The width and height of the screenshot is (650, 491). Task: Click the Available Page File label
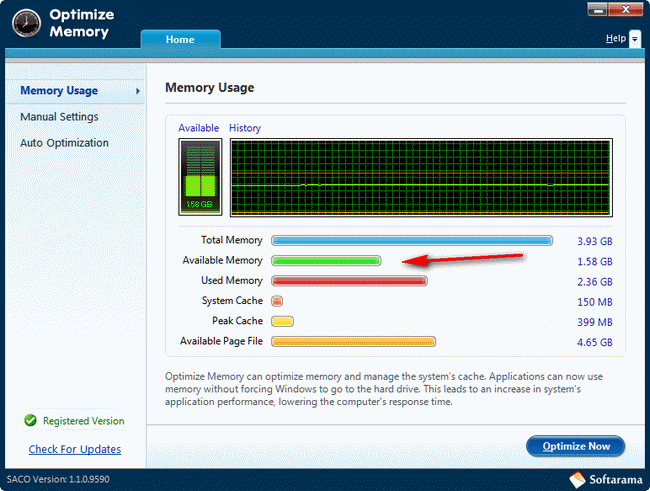[x=221, y=341]
